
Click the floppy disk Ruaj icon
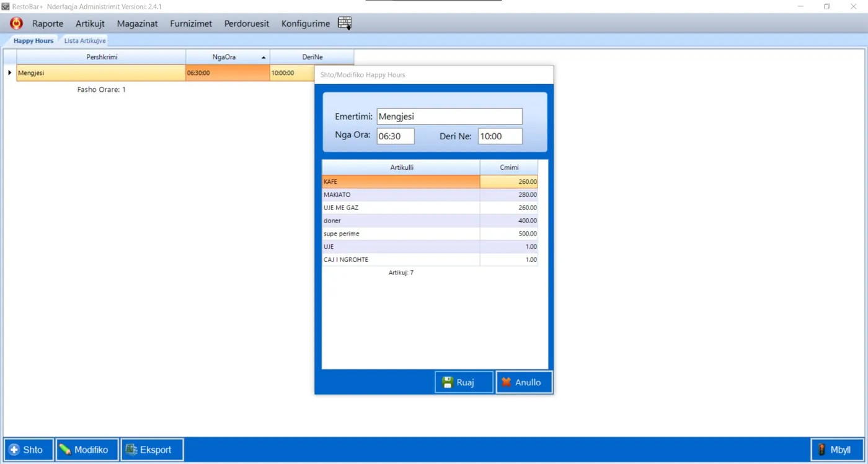click(x=448, y=382)
